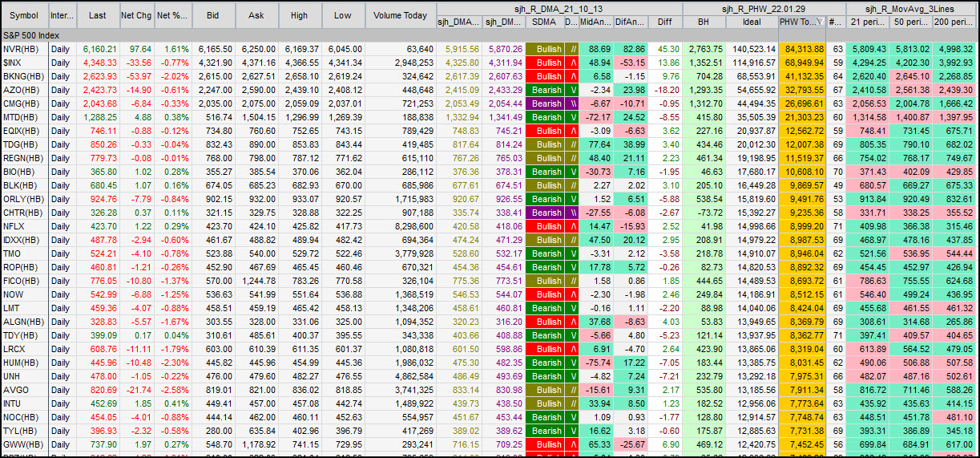Image resolution: width=980 pixels, height=458 pixels.
Task: Click the Bearish SDMA cell for CHTR(HB)
Action: pyautogui.click(x=546, y=213)
